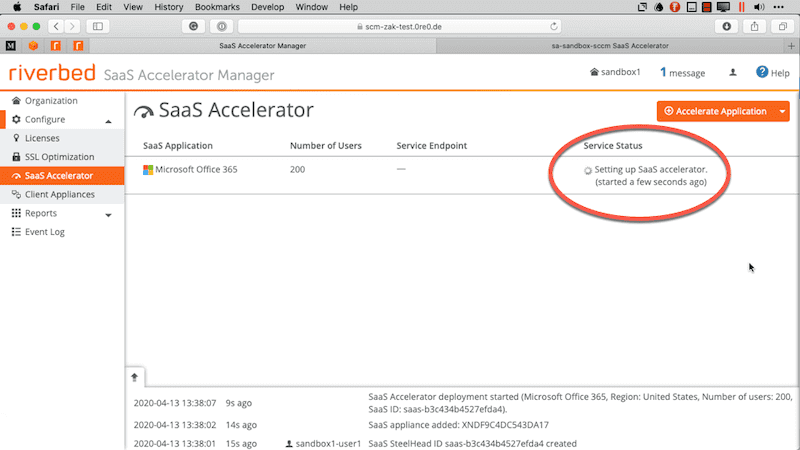
Task: Click the status spinner icon
Action: pyautogui.click(x=588, y=170)
